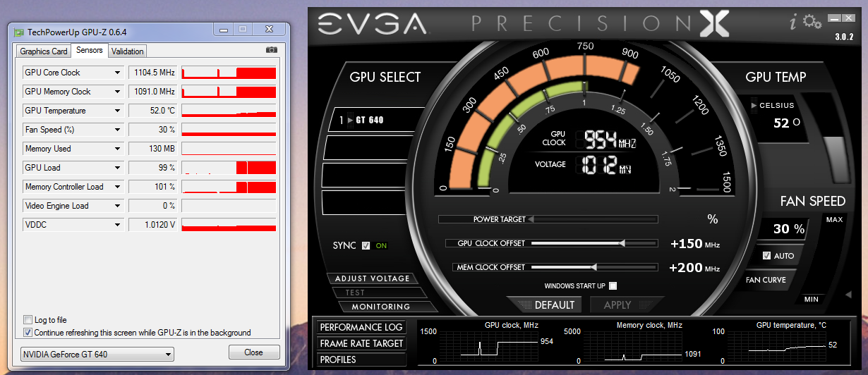Click the 1.0120 V VDDC value
Image resolution: width=868 pixels, height=375 pixels.
152,225
